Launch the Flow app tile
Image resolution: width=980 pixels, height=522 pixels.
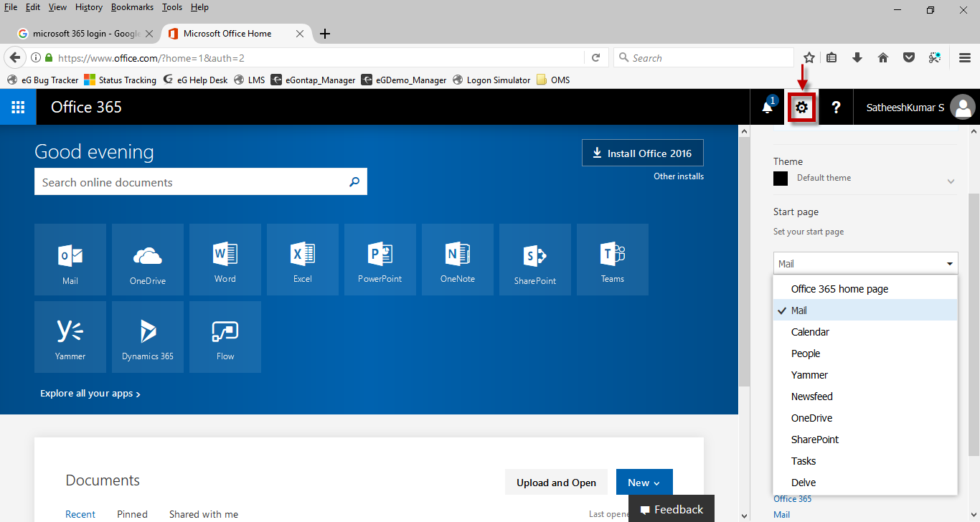tap(225, 337)
